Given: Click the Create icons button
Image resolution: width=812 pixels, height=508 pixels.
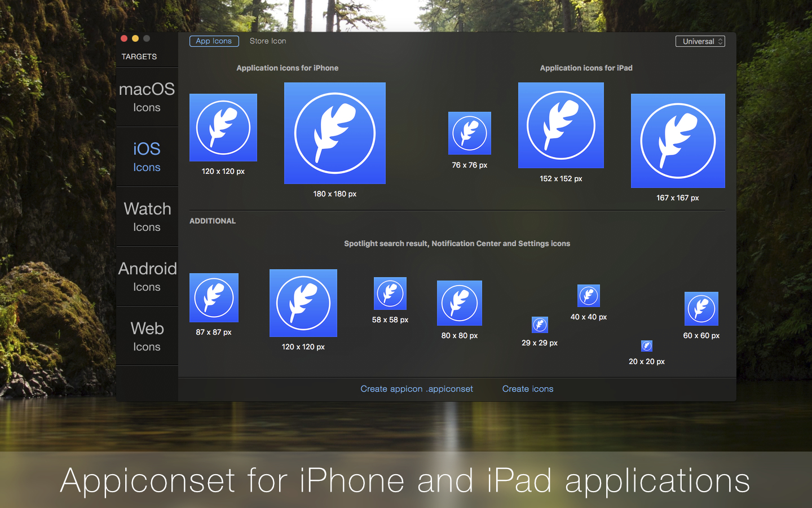Looking at the screenshot, I should tap(527, 389).
